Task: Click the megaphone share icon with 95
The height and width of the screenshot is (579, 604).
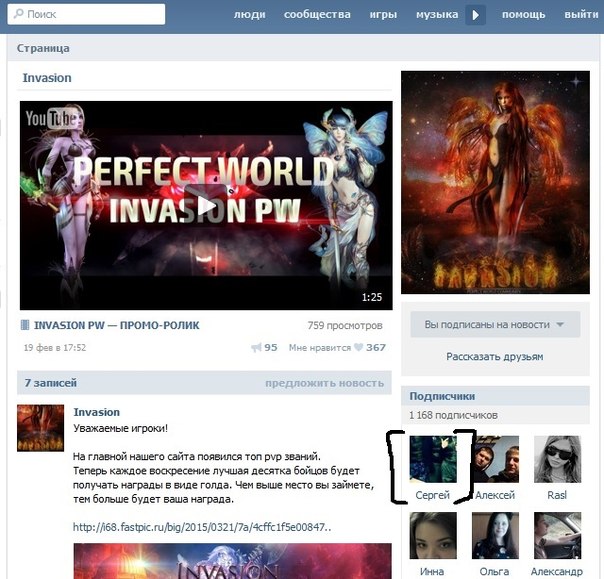Action: tap(256, 347)
